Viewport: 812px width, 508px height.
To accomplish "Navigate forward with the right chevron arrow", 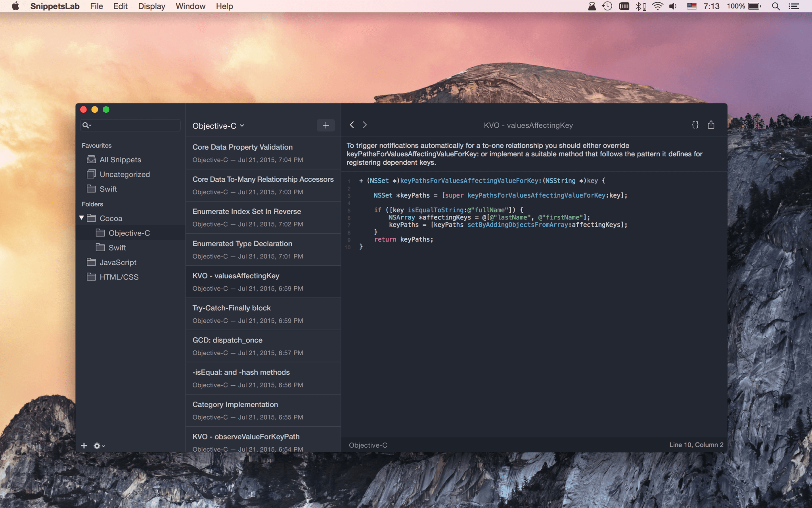I will click(x=365, y=125).
